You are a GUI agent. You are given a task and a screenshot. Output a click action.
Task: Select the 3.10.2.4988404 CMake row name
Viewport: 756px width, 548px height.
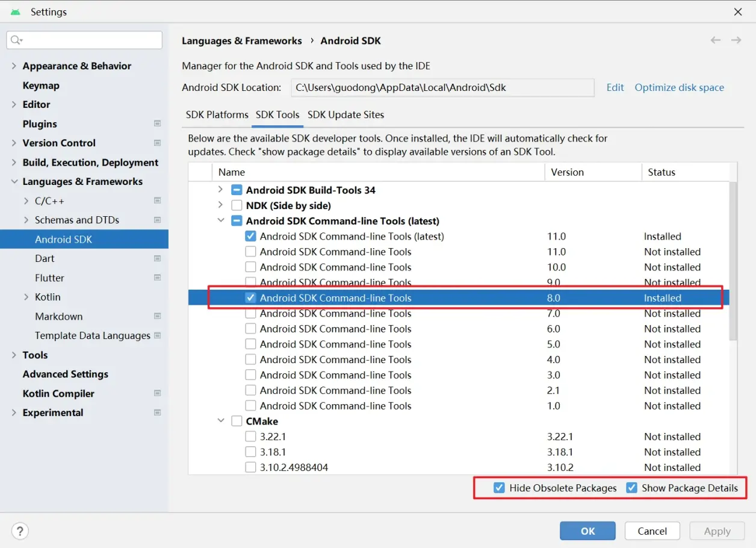pos(294,467)
